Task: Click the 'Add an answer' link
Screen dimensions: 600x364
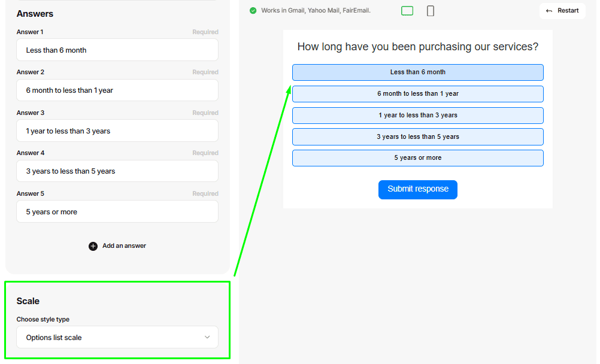Action: (x=124, y=246)
